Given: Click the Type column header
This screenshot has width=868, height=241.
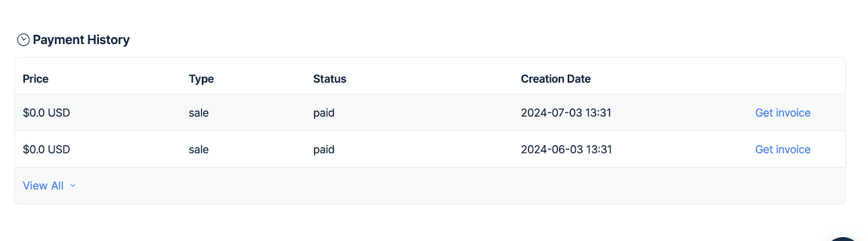Looking at the screenshot, I should (201, 79).
